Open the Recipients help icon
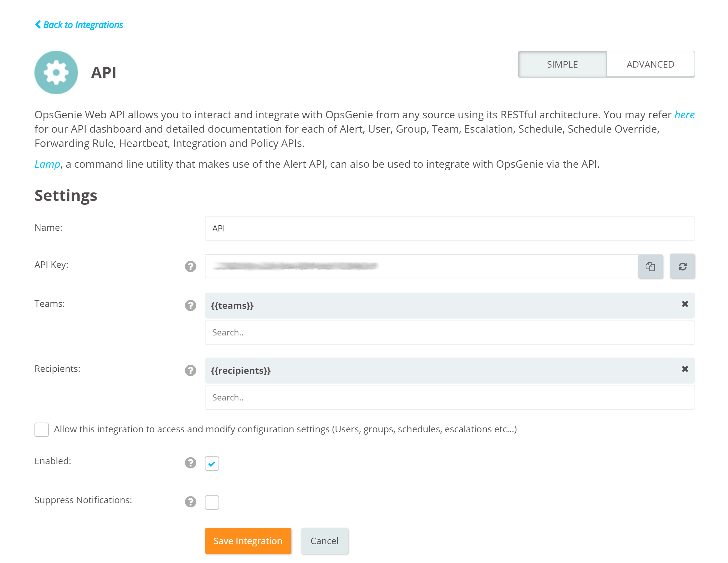Image resolution: width=728 pixels, height=563 pixels. (x=190, y=370)
